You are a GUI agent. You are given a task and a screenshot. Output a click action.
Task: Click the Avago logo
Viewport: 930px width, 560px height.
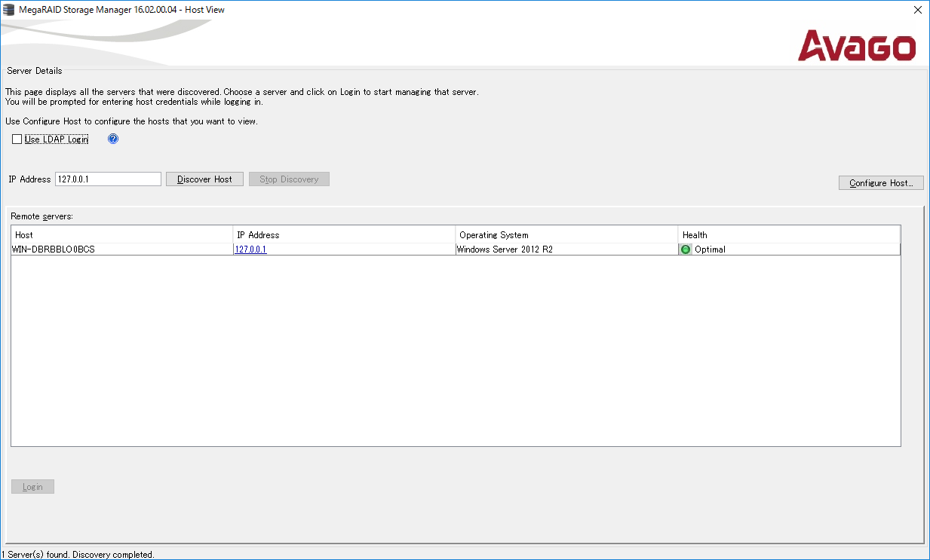pyautogui.click(x=857, y=45)
